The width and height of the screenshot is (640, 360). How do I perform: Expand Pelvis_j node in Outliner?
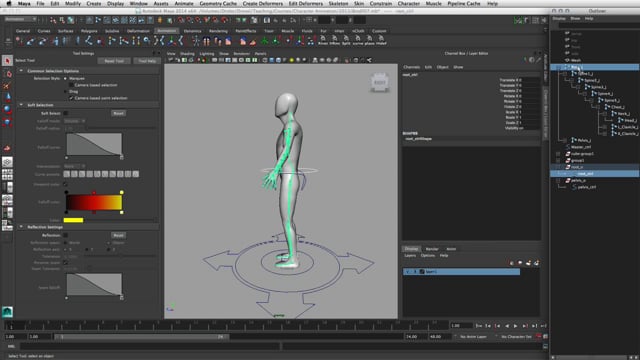(565, 140)
